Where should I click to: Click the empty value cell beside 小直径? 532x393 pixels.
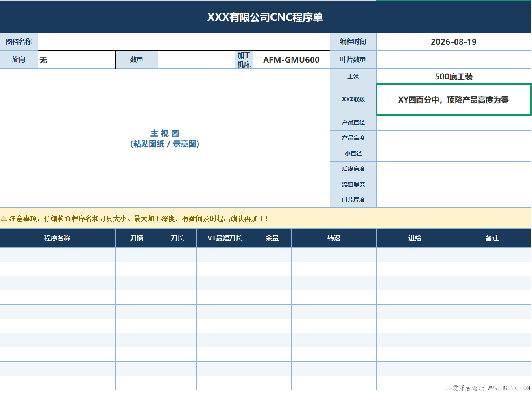coord(454,153)
